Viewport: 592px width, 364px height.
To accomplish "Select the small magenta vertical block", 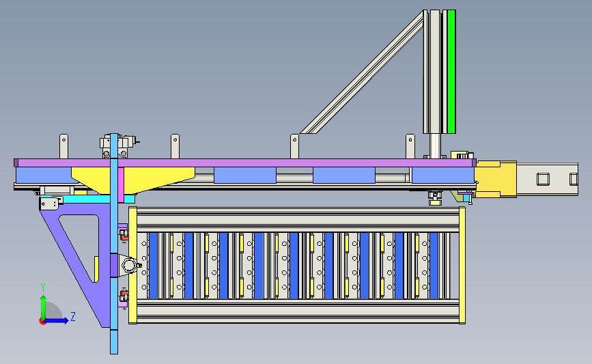I will click(x=121, y=185).
